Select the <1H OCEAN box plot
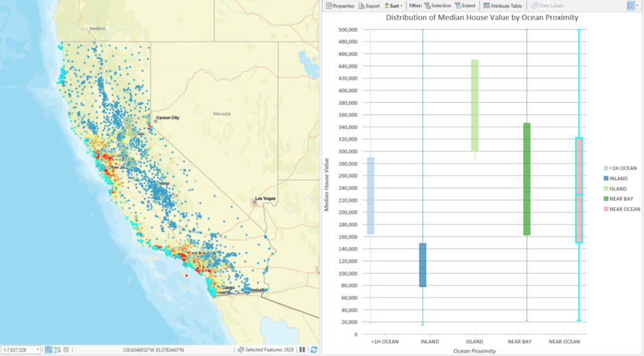The height and width of the screenshot is (356, 644). click(370, 196)
